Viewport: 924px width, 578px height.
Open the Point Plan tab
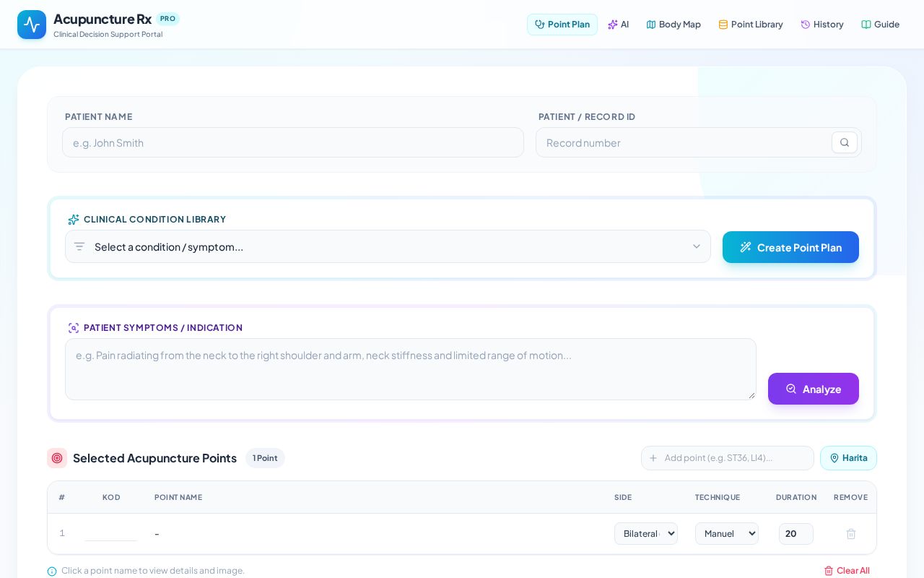[x=562, y=25]
